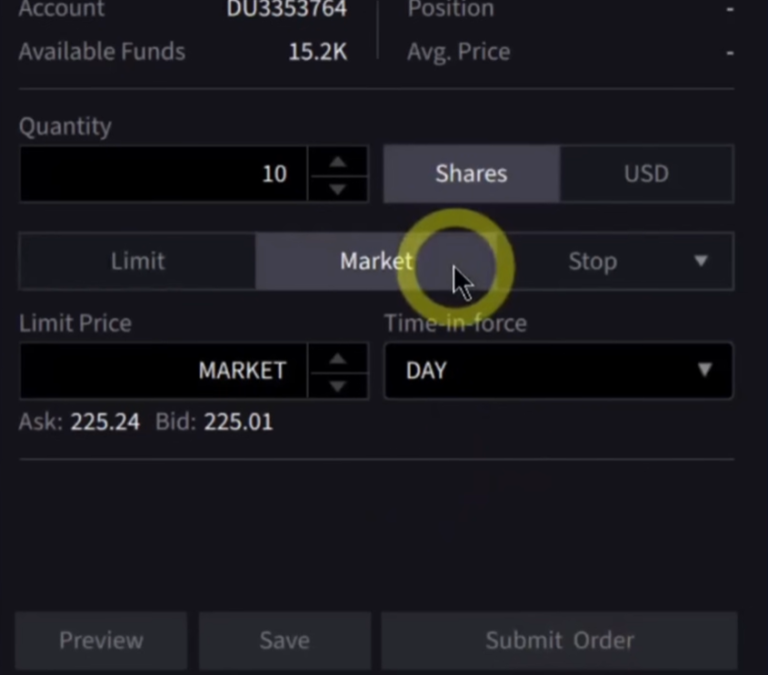The image size is (768, 675).
Task: Switch to the Stop order type
Action: pyautogui.click(x=592, y=262)
